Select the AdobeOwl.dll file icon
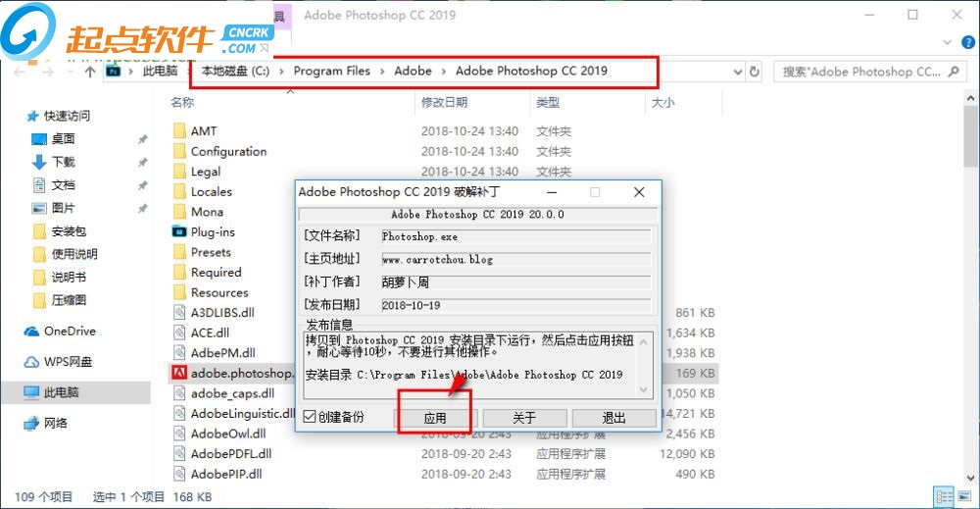The image size is (980, 509). point(179,433)
